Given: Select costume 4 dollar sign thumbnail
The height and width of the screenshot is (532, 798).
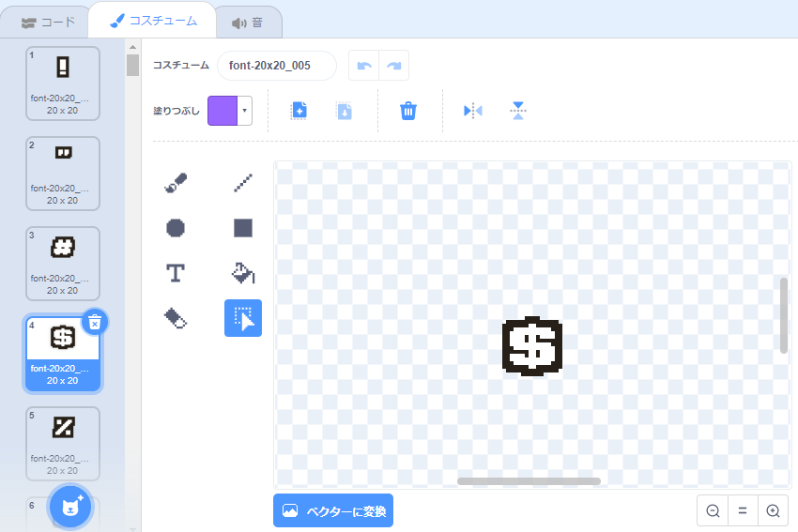Looking at the screenshot, I should (63, 354).
